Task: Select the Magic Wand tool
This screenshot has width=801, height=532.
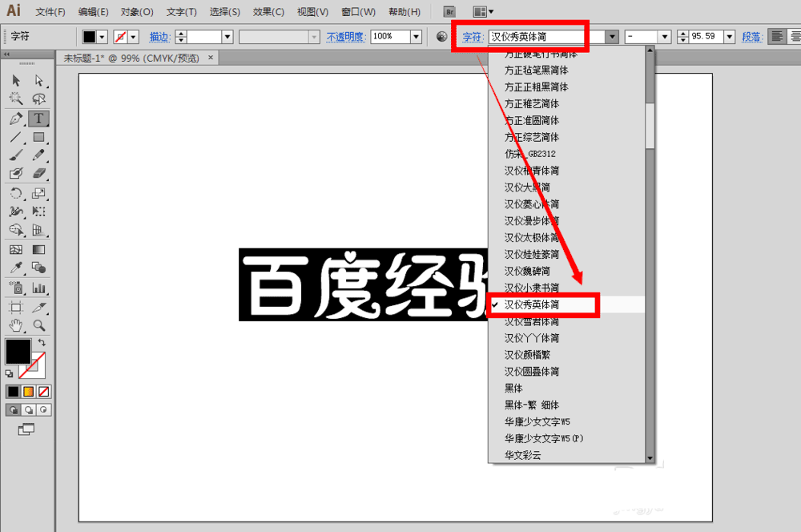Action: [16, 99]
